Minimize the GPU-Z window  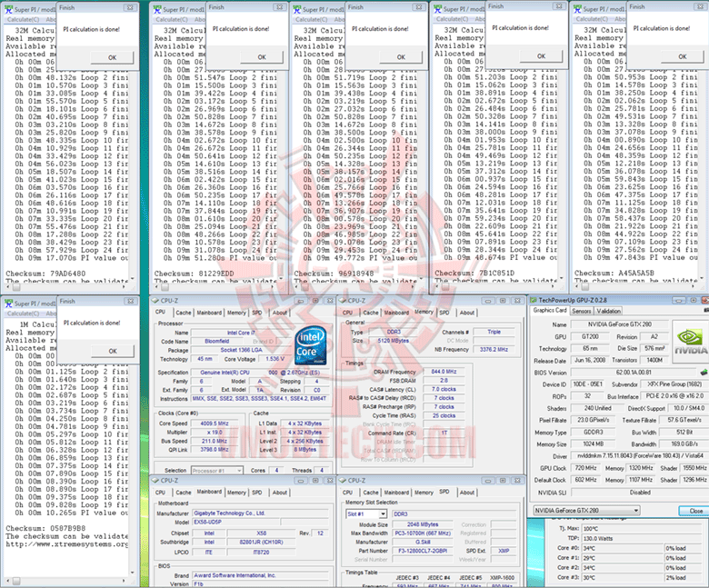679,300
